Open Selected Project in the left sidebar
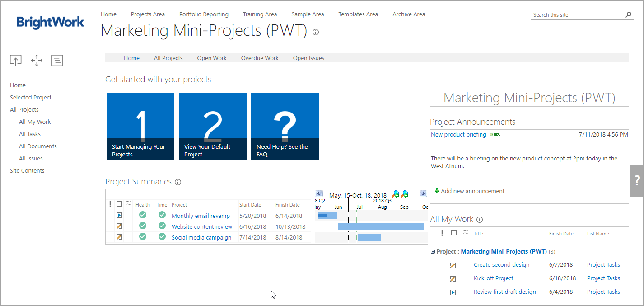Screen dimensions: 644x306 click(x=31, y=97)
